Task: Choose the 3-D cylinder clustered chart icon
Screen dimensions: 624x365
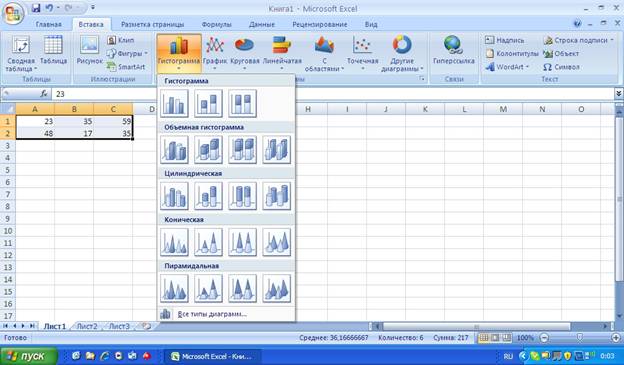Action: pyautogui.click(x=174, y=195)
